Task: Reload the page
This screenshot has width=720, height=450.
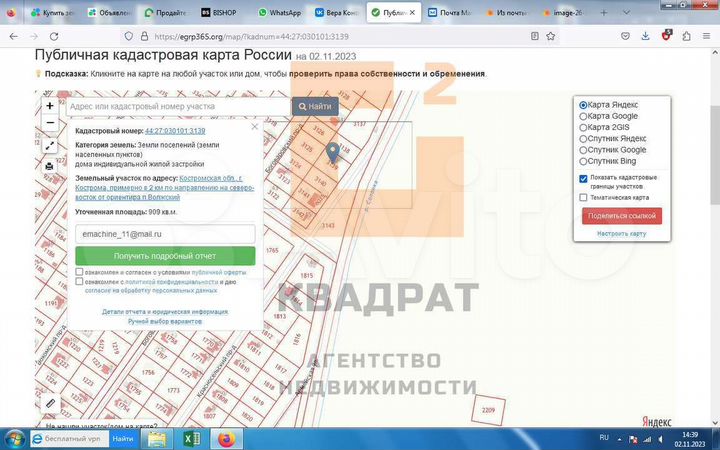Action: 54,36
